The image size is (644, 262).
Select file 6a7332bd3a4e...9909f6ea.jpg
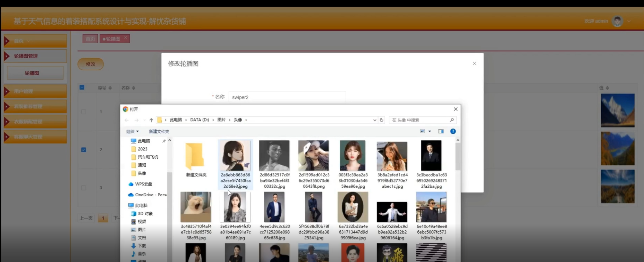click(x=353, y=216)
